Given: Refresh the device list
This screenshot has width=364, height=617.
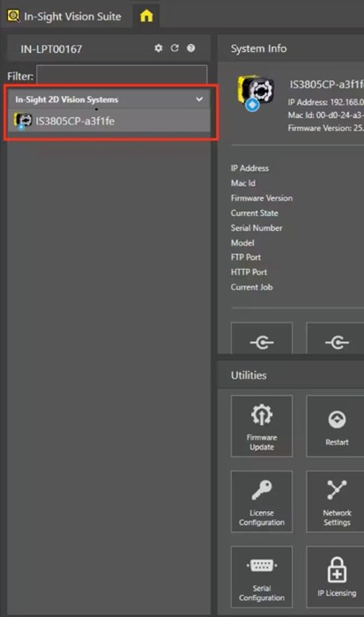Looking at the screenshot, I should tap(175, 48).
